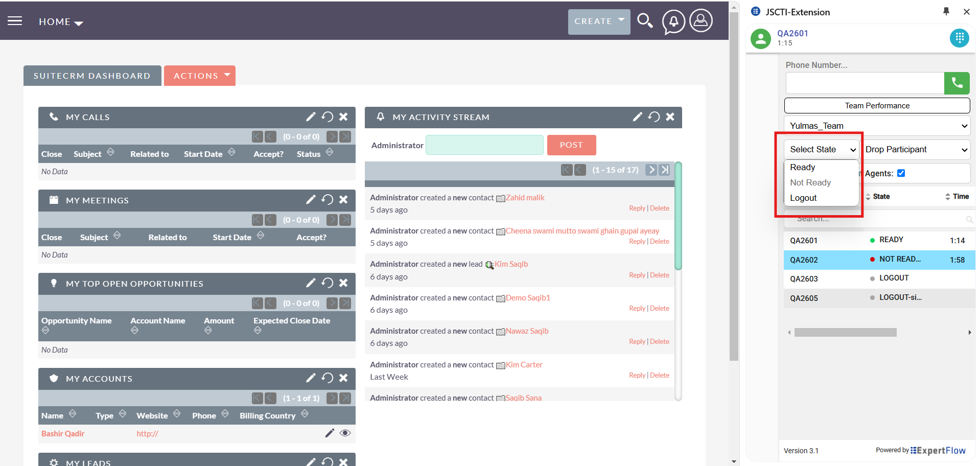Viewport: 980px width, 466px height.
Task: Select Logout from the state list
Action: click(803, 198)
